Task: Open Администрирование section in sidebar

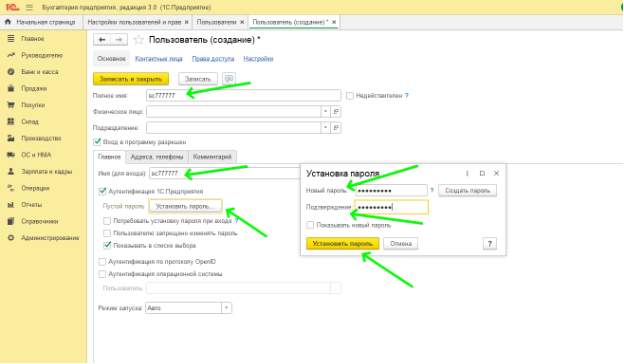Action: pyautogui.click(x=50, y=238)
